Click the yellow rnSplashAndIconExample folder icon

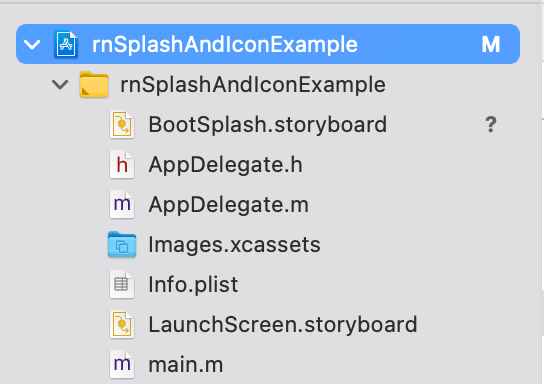94,84
